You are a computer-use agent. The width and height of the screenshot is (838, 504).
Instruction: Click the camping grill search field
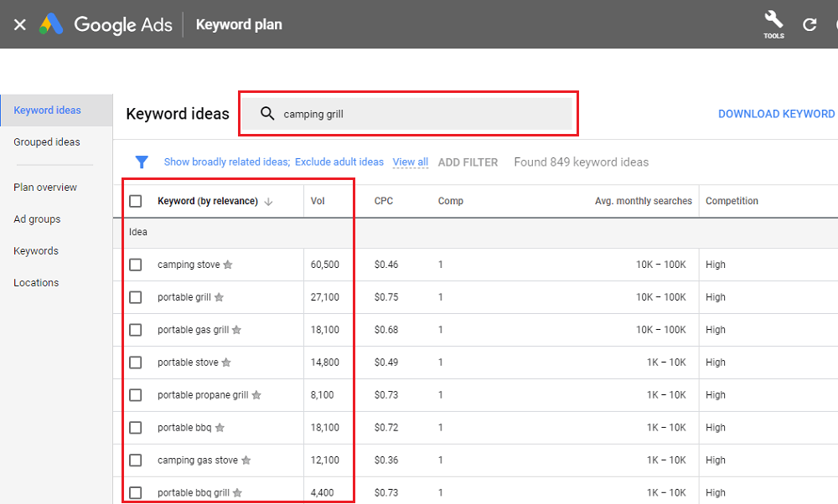pos(407,113)
